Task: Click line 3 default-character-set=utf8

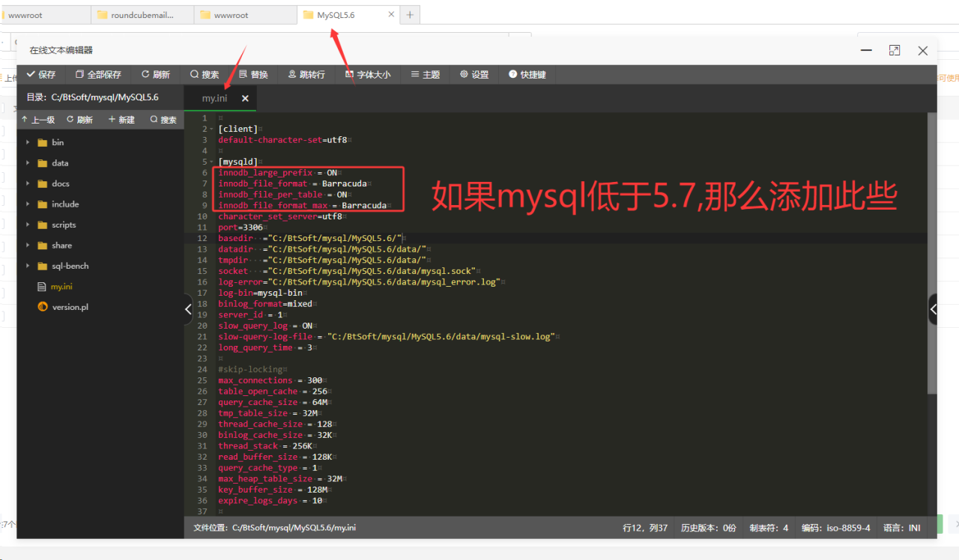Action: tap(282, 140)
